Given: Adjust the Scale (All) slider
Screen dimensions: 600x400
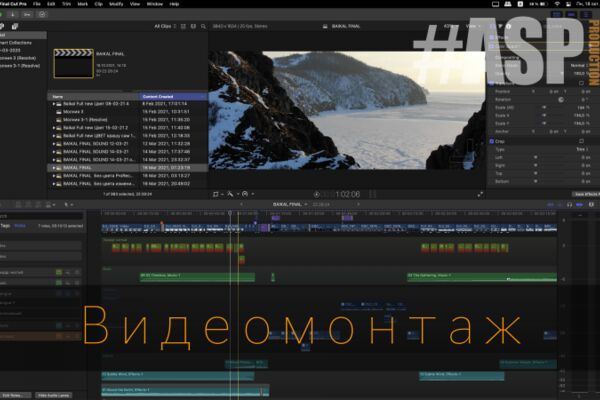Looking at the screenshot, I should coord(544,108).
